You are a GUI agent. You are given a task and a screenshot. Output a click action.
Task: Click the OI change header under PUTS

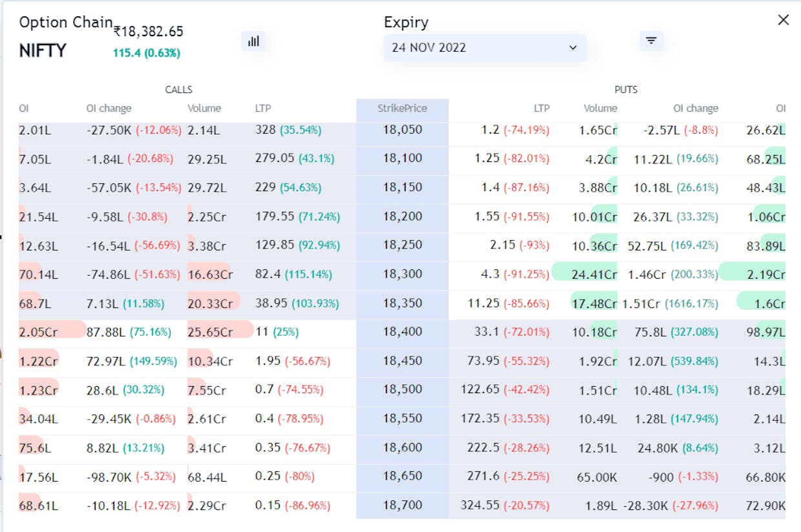point(696,108)
